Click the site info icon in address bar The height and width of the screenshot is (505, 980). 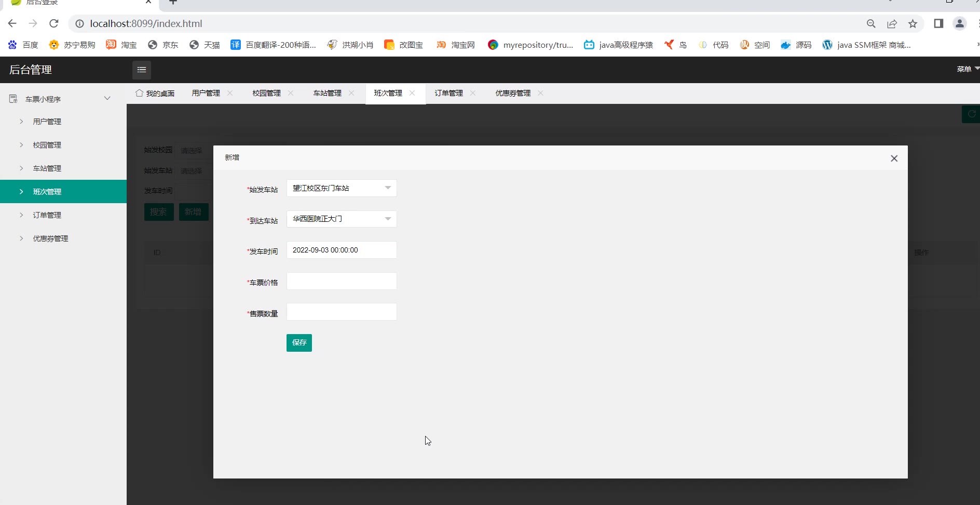[79, 23]
